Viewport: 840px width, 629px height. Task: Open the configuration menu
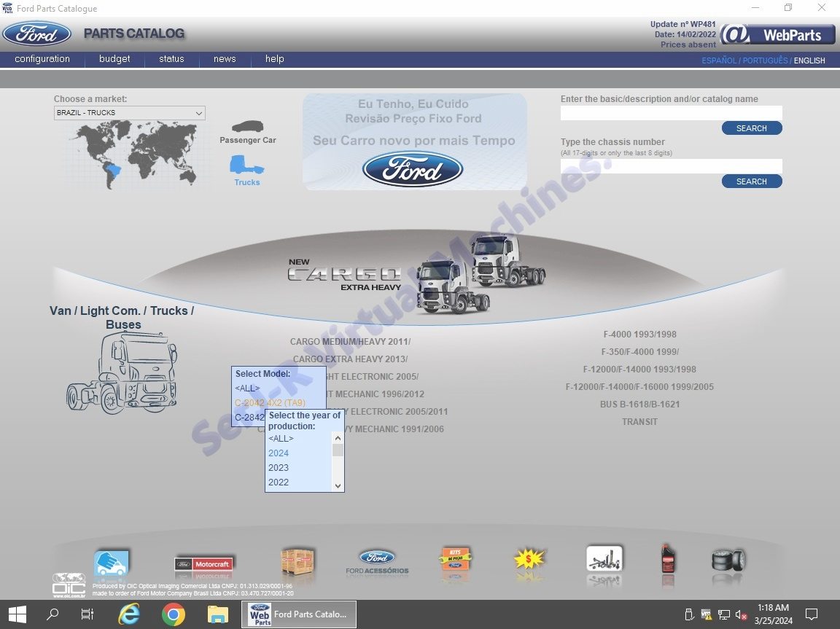(x=42, y=59)
